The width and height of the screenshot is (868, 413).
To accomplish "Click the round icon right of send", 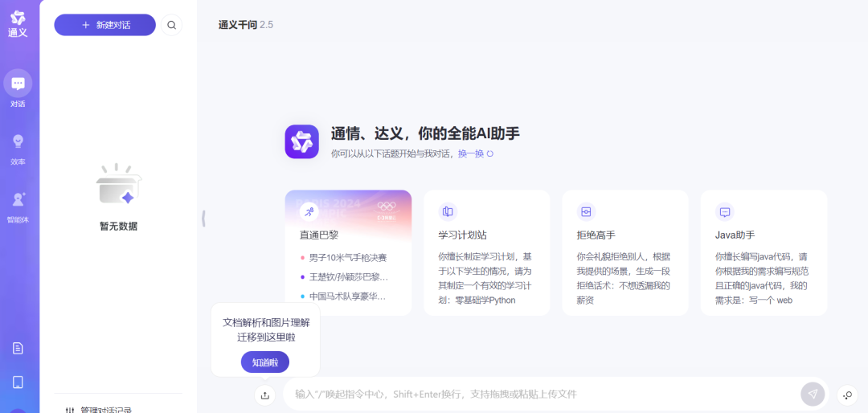I will coord(848,395).
